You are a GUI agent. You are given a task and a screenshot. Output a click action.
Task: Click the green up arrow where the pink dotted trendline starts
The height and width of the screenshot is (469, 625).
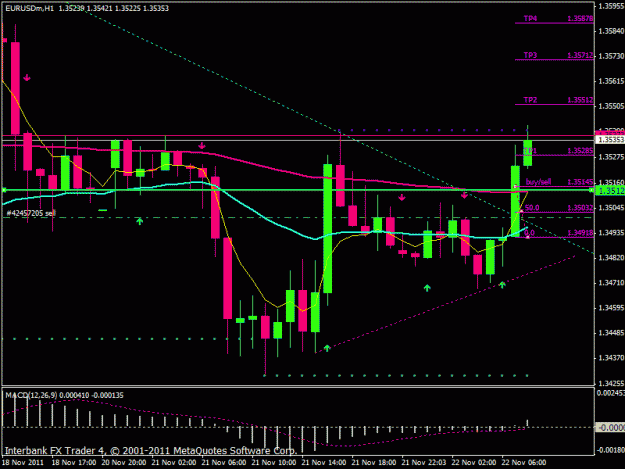point(327,348)
